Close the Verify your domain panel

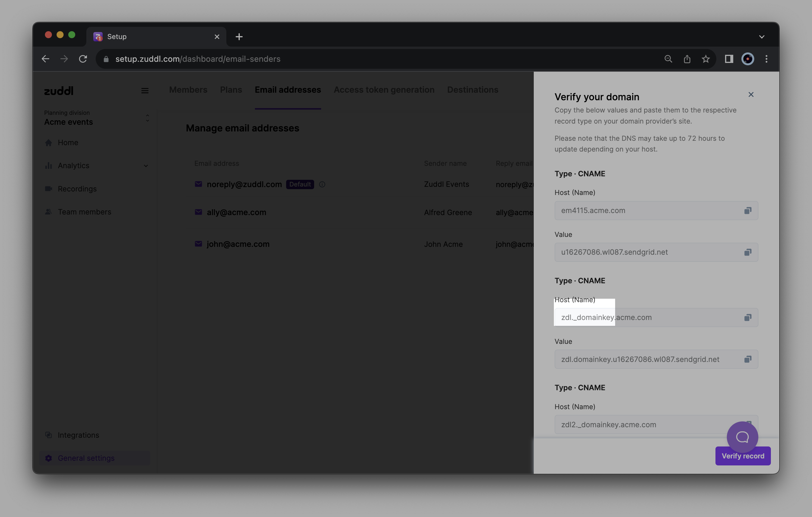(x=751, y=95)
